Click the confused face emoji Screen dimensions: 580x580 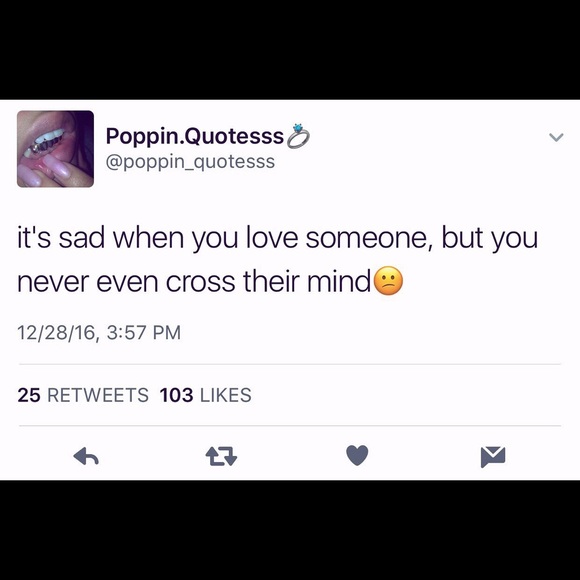(x=388, y=280)
